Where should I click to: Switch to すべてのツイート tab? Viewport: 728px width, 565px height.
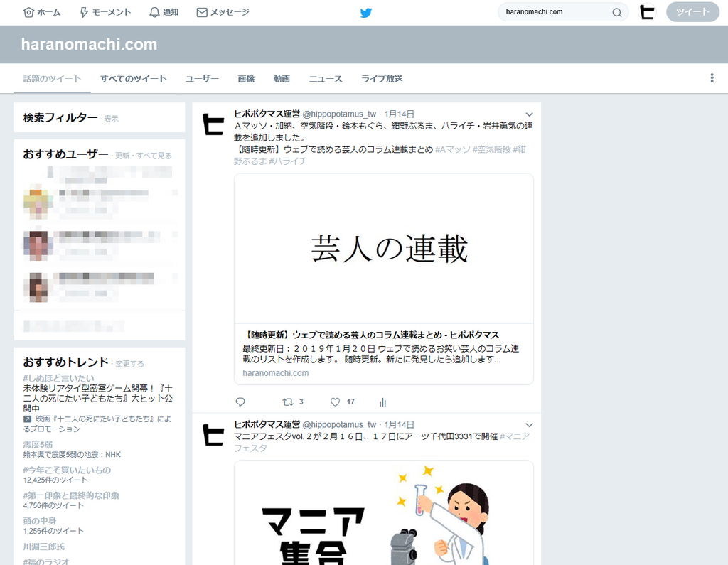(134, 79)
